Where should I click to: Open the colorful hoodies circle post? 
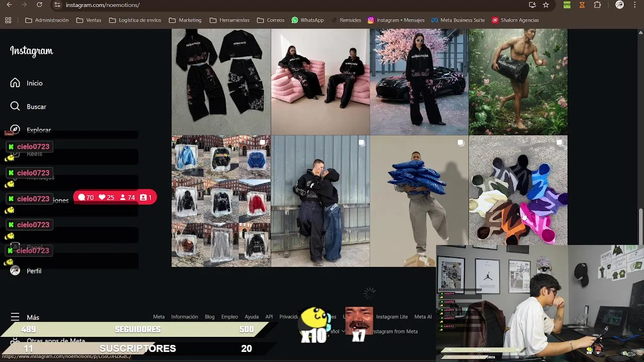(x=518, y=190)
